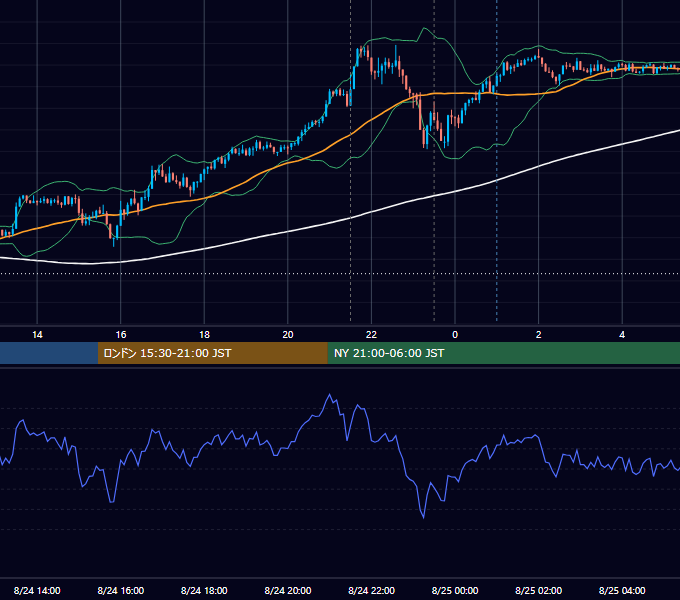Click hour label 18 on time axis
The height and width of the screenshot is (600, 680).
[x=204, y=335]
